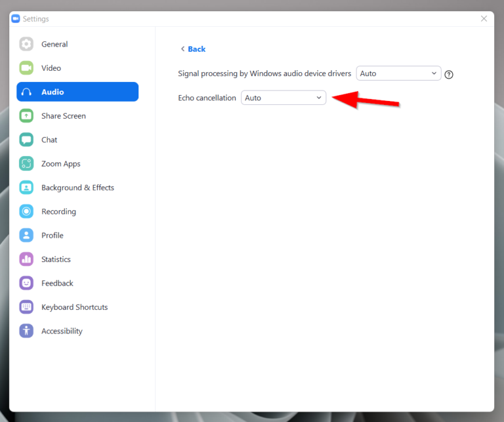This screenshot has width=504, height=422.
Task: Click the Statistics bar chart icon
Action: pos(26,259)
